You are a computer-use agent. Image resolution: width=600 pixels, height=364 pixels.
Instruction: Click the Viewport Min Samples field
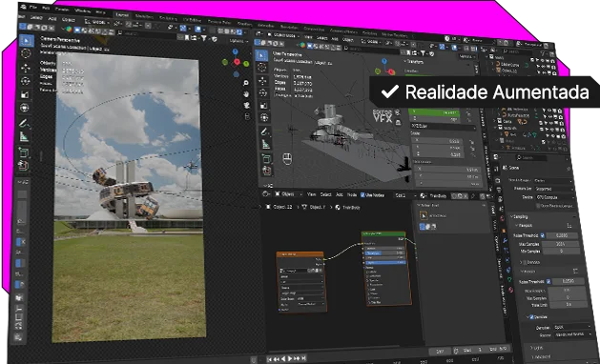[561, 252]
